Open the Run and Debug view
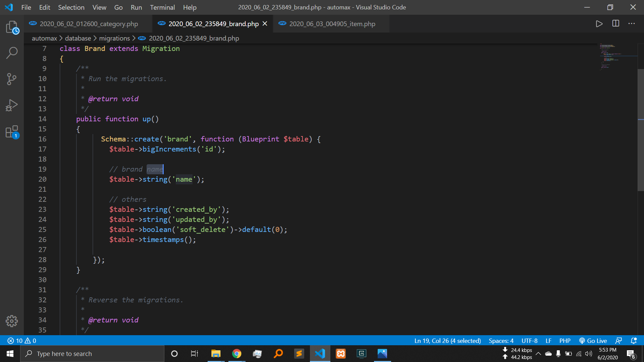 point(12,105)
